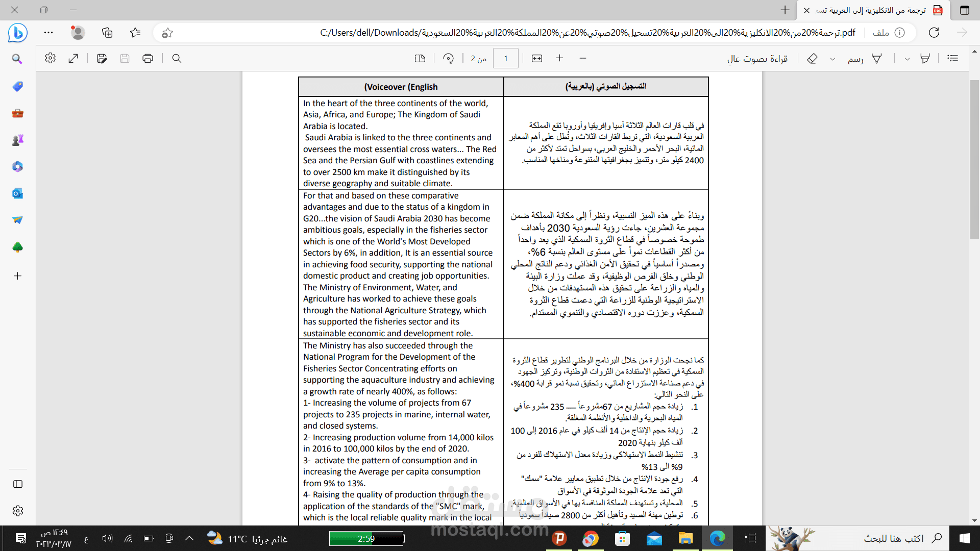This screenshot has width=980, height=551.
Task: Open sidebar search icon
Action: (17, 59)
